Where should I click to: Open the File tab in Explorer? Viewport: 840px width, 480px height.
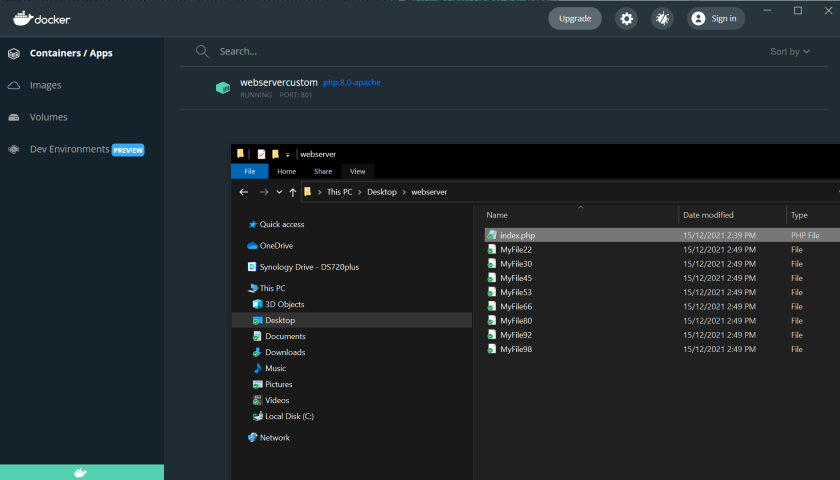tap(250, 171)
